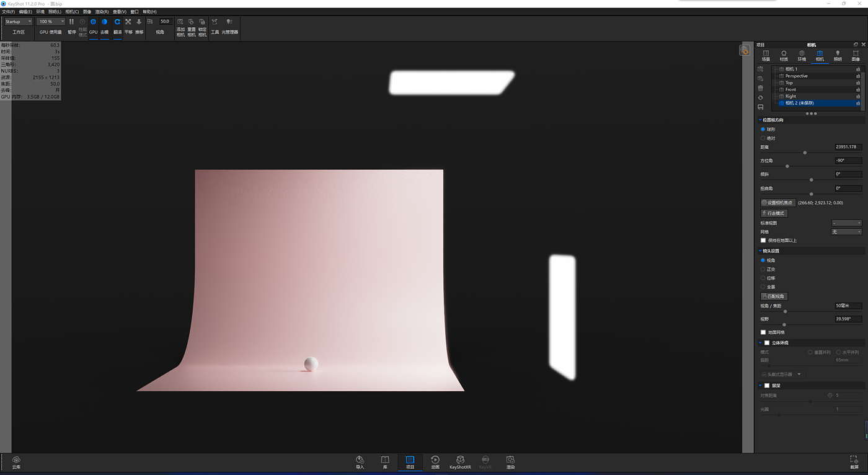Delete the selected camera with trash icon
The height and width of the screenshot is (475, 868).
coord(761,88)
